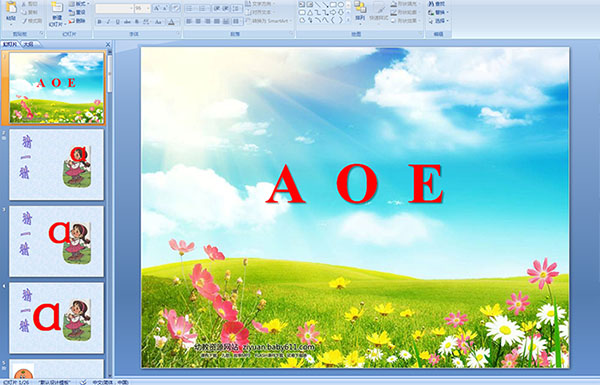This screenshot has width=600, height=385.
Task: Toggle Bold formatting
Action: [99, 22]
